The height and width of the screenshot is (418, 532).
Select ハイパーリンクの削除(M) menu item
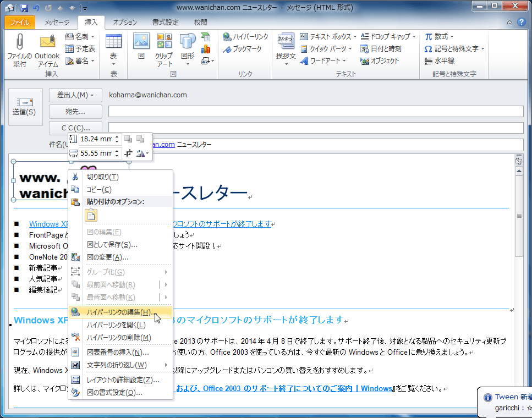120,338
